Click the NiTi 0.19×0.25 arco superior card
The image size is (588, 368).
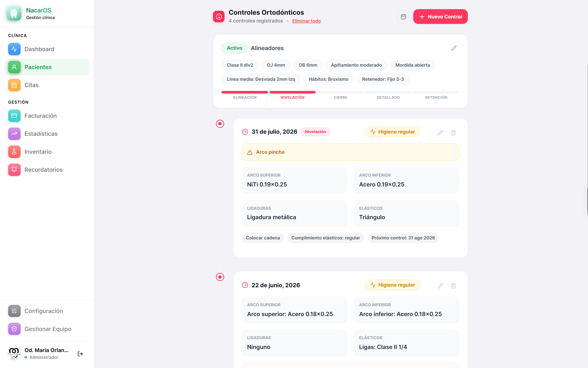coord(294,180)
